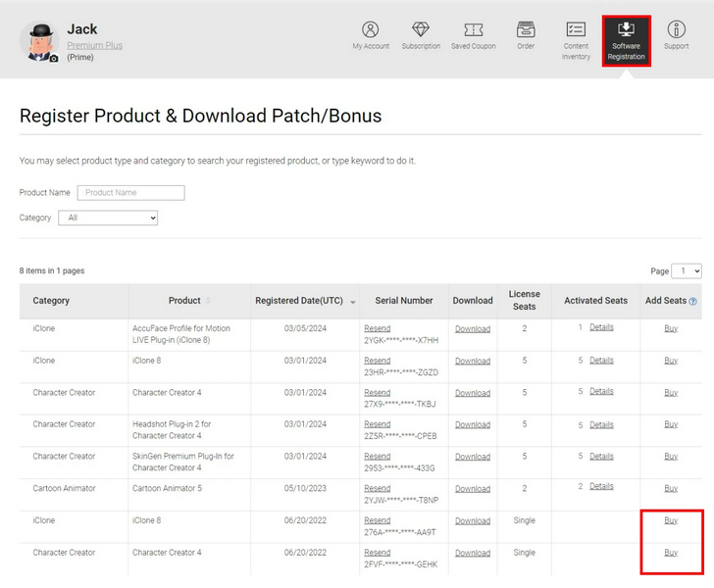Download Cartoon Animator 5
Image resolution: width=714 pixels, height=588 pixels.
point(473,489)
